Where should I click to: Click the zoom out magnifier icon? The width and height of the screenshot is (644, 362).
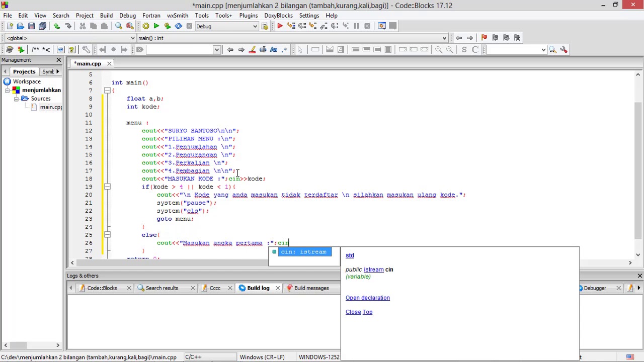click(x=450, y=49)
